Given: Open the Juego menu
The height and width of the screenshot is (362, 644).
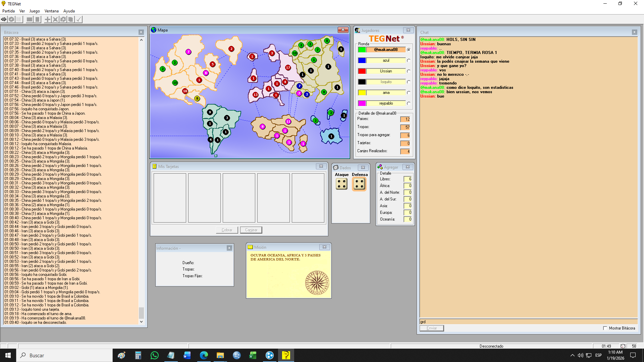Looking at the screenshot, I should point(35,11).
